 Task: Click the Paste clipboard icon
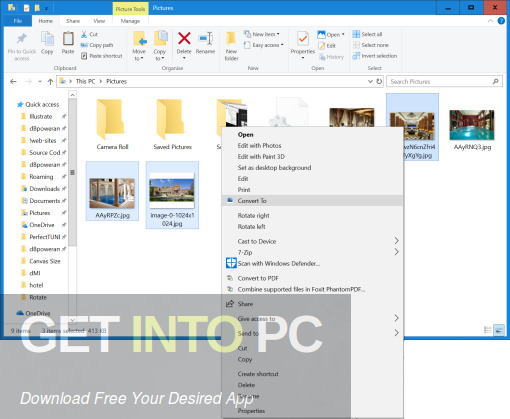pos(68,39)
